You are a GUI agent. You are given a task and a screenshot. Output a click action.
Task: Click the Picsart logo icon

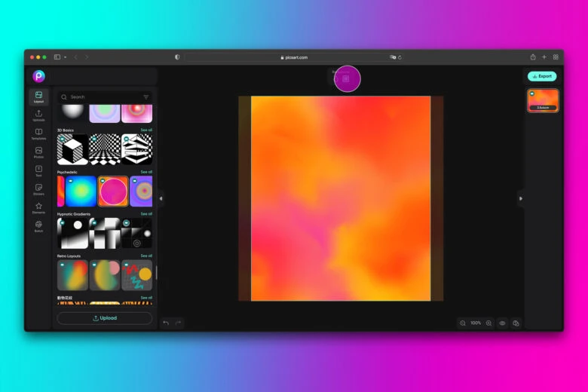click(x=38, y=76)
